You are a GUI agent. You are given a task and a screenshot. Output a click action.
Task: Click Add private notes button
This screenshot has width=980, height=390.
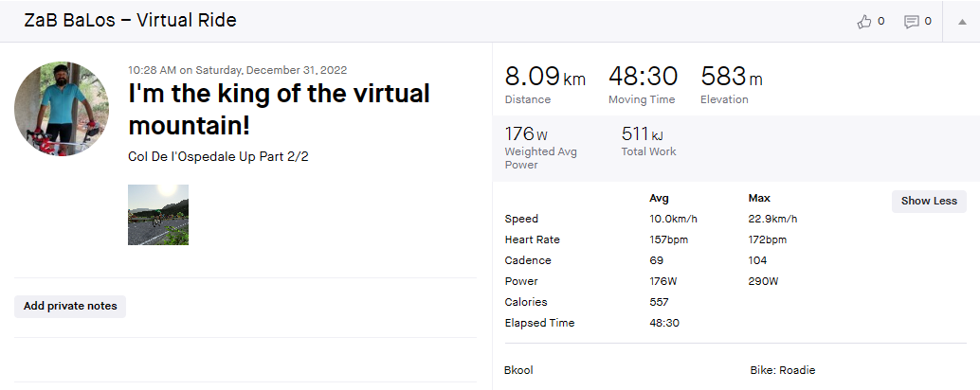70,307
